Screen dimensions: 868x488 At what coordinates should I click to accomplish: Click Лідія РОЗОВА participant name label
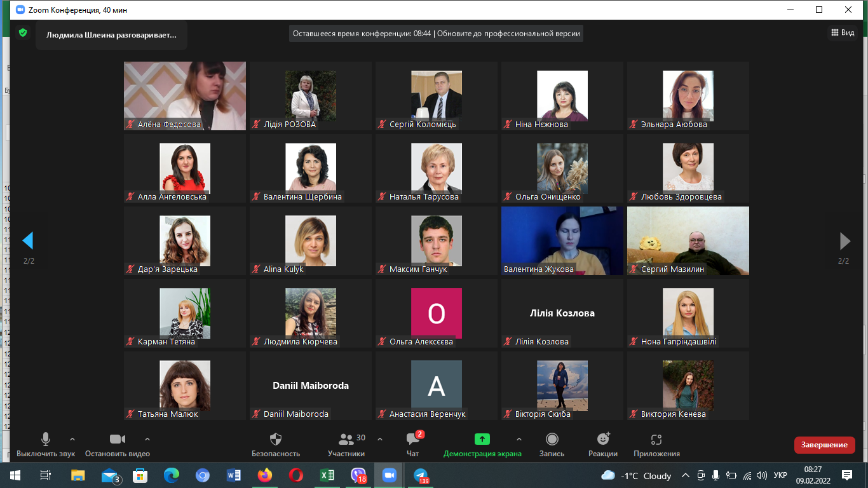(290, 125)
